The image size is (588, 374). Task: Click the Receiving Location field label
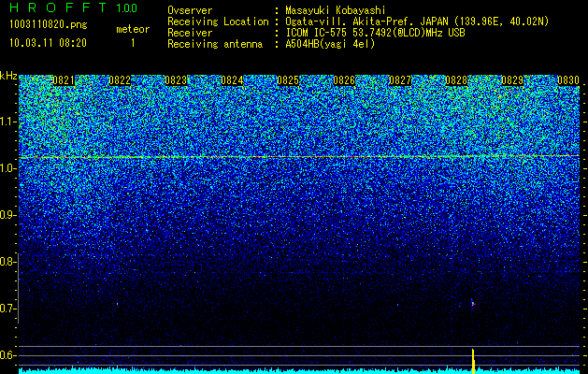[218, 22]
